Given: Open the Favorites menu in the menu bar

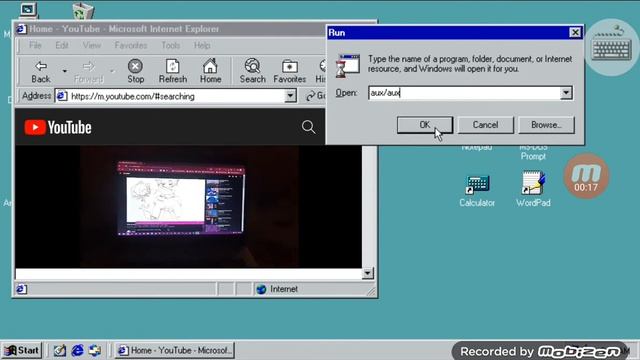Looking at the screenshot, I should pos(131,45).
